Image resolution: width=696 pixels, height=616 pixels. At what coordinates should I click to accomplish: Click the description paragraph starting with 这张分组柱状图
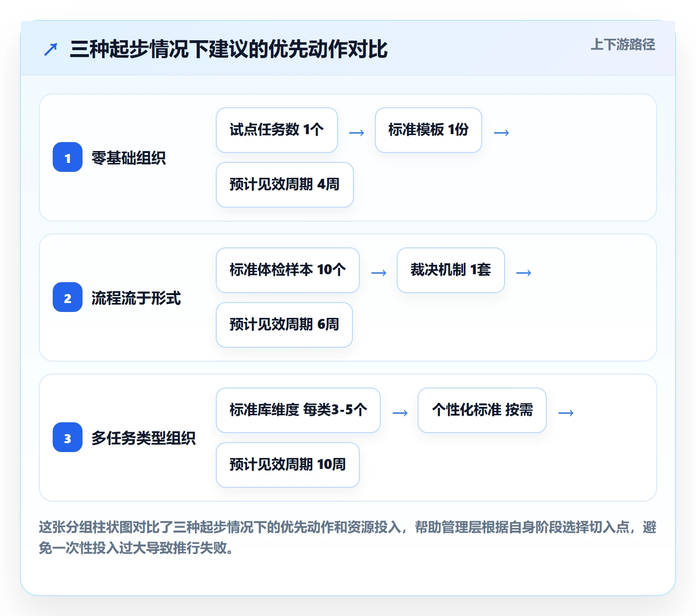click(x=348, y=538)
